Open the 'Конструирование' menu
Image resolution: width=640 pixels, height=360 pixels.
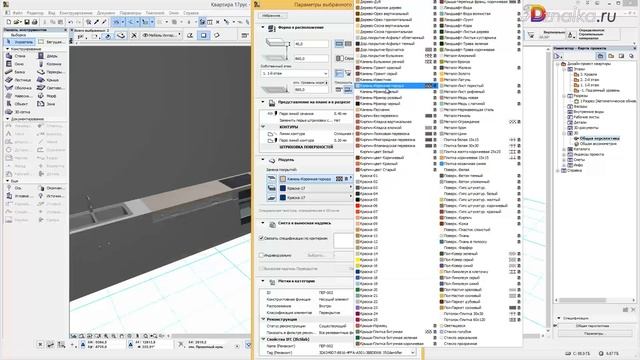(76, 13)
